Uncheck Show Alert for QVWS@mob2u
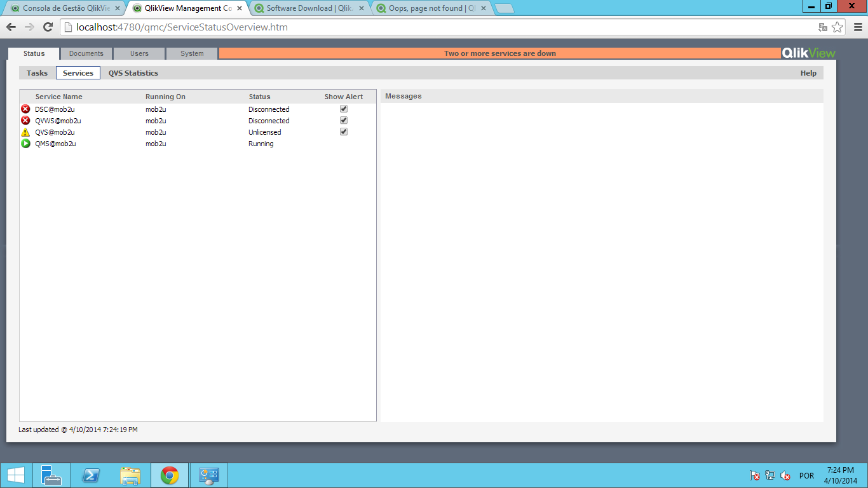This screenshot has width=868, height=488. (x=344, y=121)
